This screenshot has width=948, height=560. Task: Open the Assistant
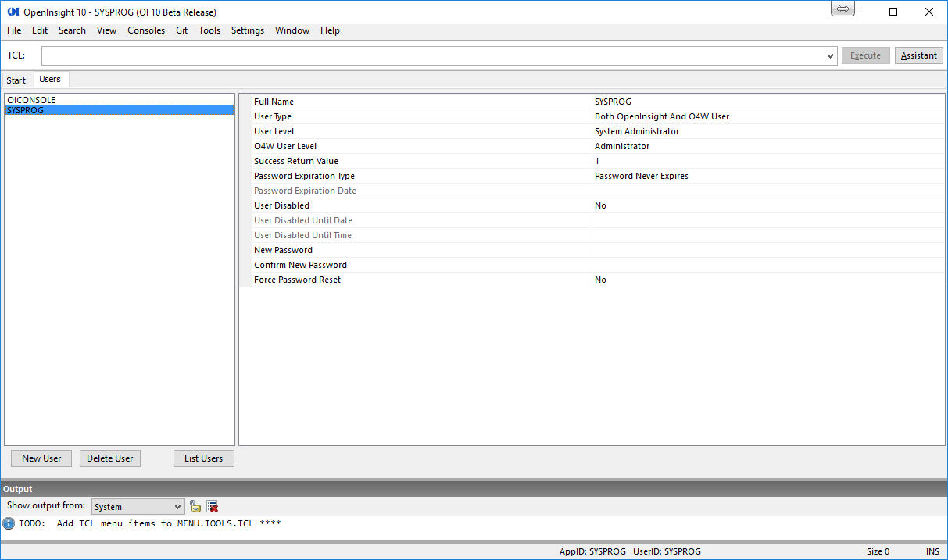(919, 55)
